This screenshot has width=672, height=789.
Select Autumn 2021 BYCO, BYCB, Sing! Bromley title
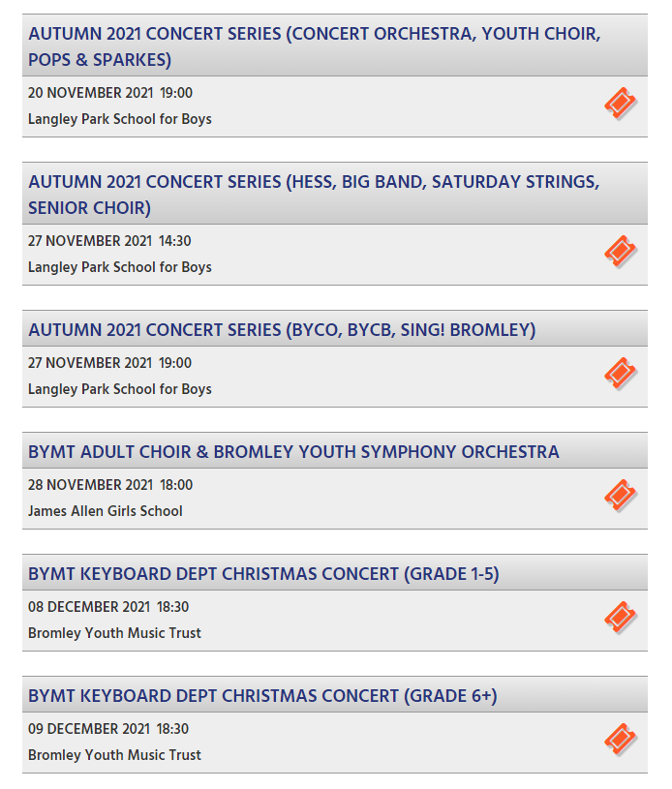click(282, 330)
